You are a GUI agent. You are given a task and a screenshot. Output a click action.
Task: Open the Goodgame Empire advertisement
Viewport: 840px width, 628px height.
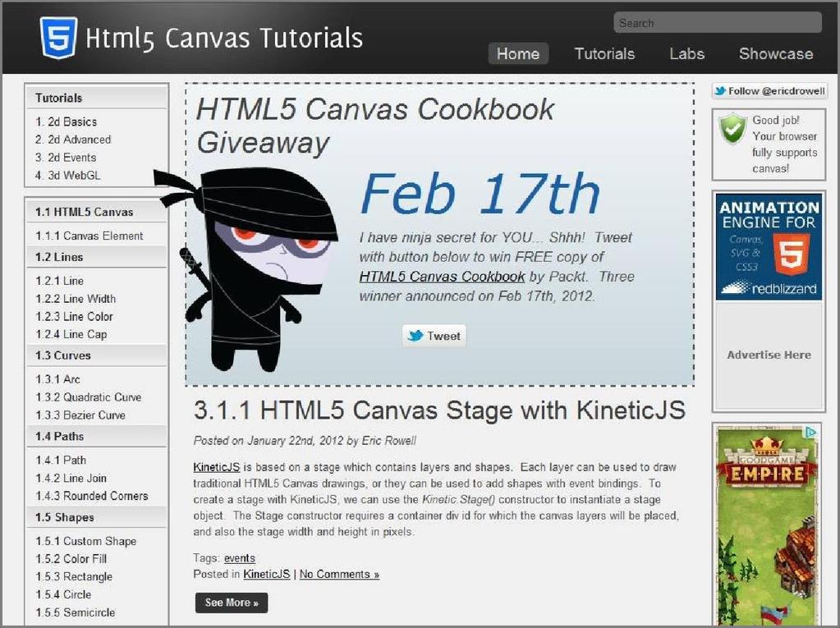point(769,525)
